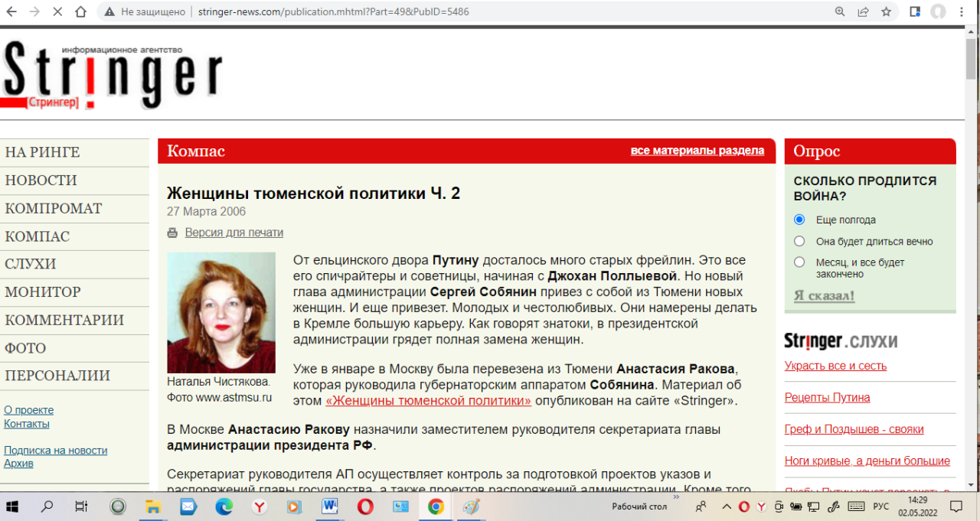Open the КОМПРОМАТ section

click(54, 209)
